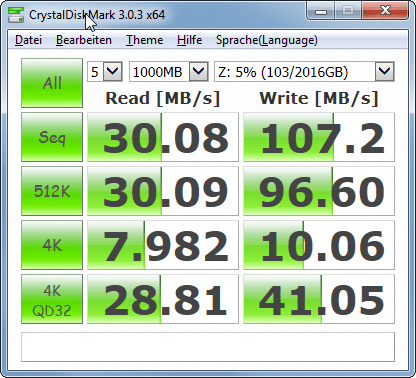The width and height of the screenshot is (416, 378).
Task: Click the Read [MB/s] column header
Action: coord(163,98)
